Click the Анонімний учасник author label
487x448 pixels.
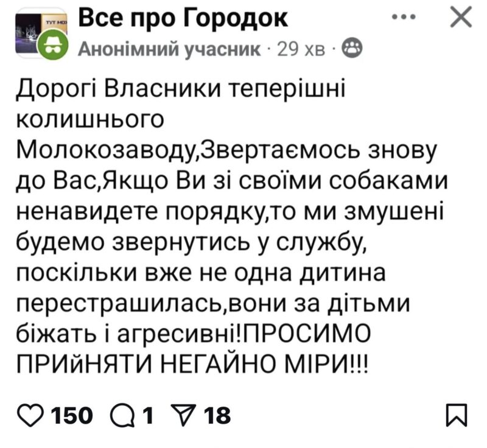171,49
